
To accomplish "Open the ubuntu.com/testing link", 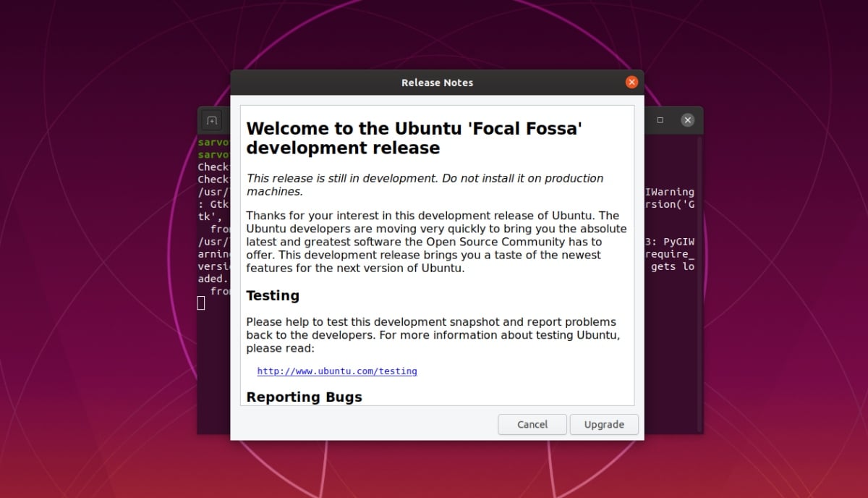I will pyautogui.click(x=337, y=371).
